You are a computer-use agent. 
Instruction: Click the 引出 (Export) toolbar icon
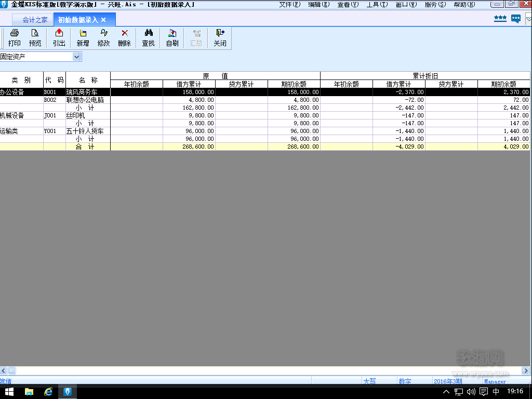(59, 37)
